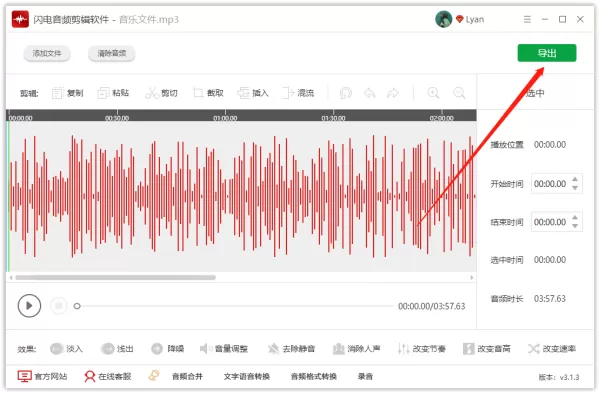Click the Clear Audio (清除音频) button
The image size is (600, 394).
click(111, 53)
